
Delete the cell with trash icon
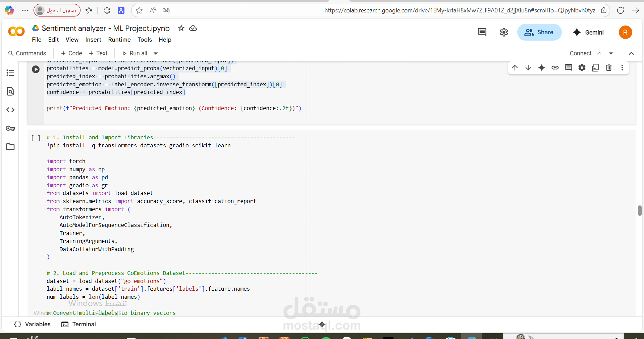tap(609, 68)
